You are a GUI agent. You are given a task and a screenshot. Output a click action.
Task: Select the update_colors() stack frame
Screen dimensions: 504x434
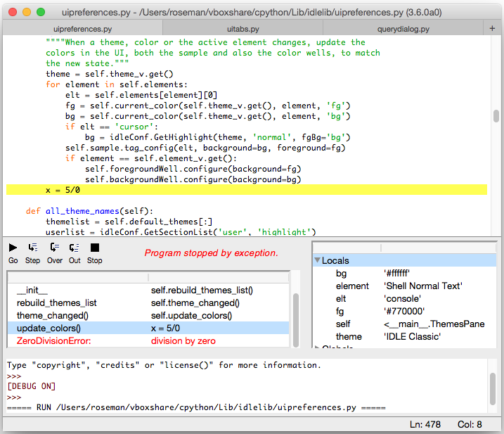148,328
